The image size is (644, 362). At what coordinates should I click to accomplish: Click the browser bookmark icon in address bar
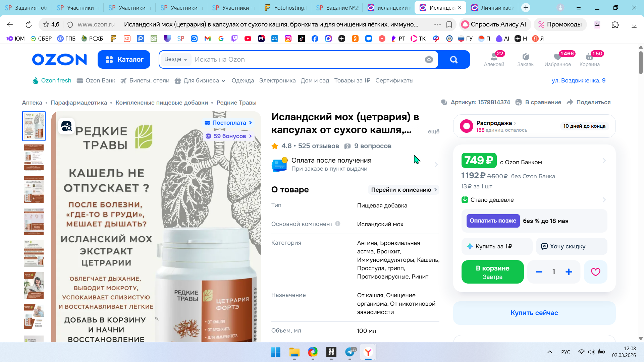tap(449, 24)
